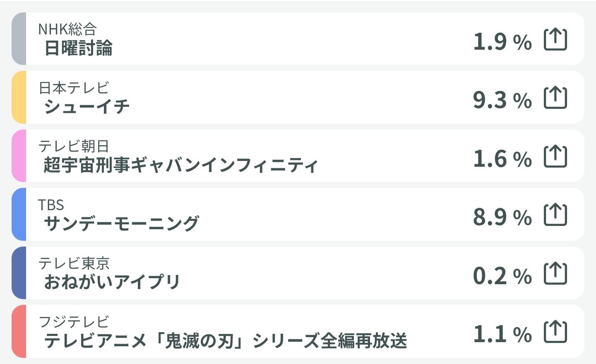This screenshot has width=596, height=364.
Task: Share the 鬼滅の刃 rebroadcast rating
Action: (x=555, y=332)
